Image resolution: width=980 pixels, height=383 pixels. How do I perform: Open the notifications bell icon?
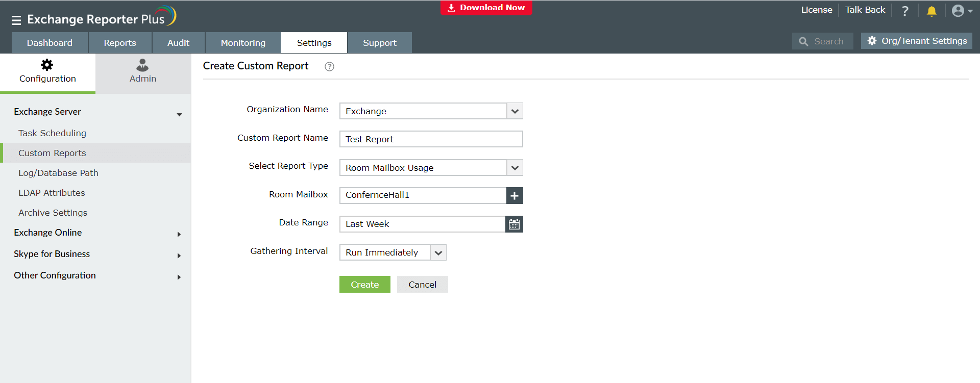point(932,11)
